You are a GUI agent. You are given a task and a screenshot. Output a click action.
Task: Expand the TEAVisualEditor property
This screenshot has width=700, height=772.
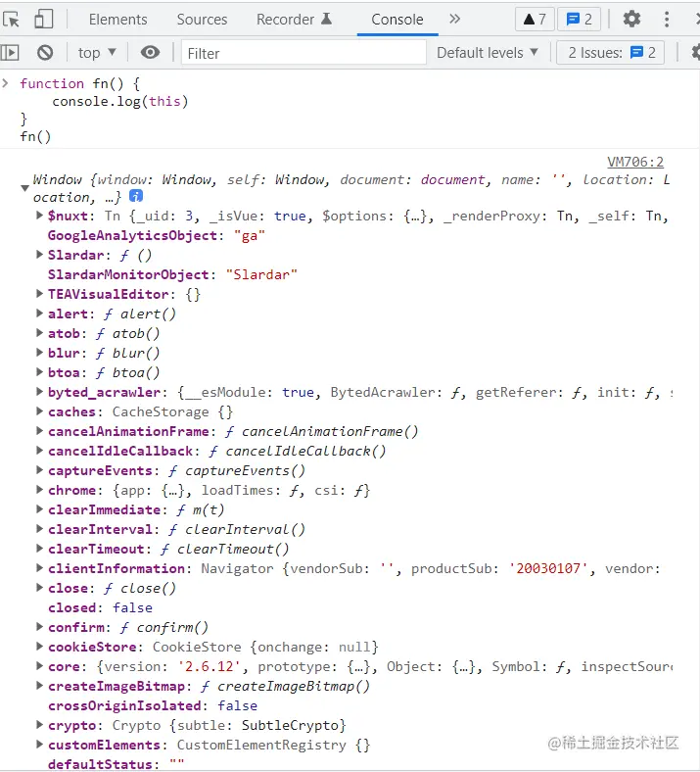(x=40, y=294)
